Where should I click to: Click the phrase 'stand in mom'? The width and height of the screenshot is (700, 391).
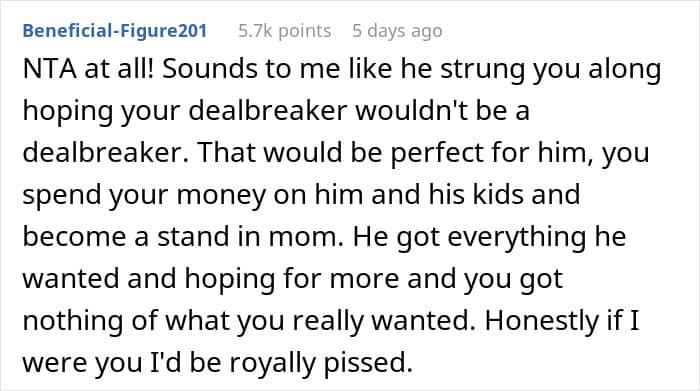(x=244, y=237)
